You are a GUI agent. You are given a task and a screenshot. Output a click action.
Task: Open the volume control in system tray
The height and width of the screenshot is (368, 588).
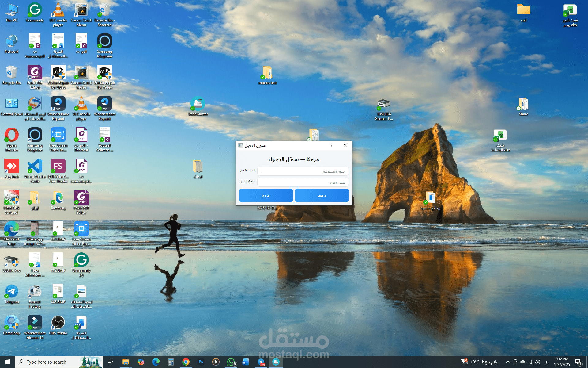pos(537,362)
